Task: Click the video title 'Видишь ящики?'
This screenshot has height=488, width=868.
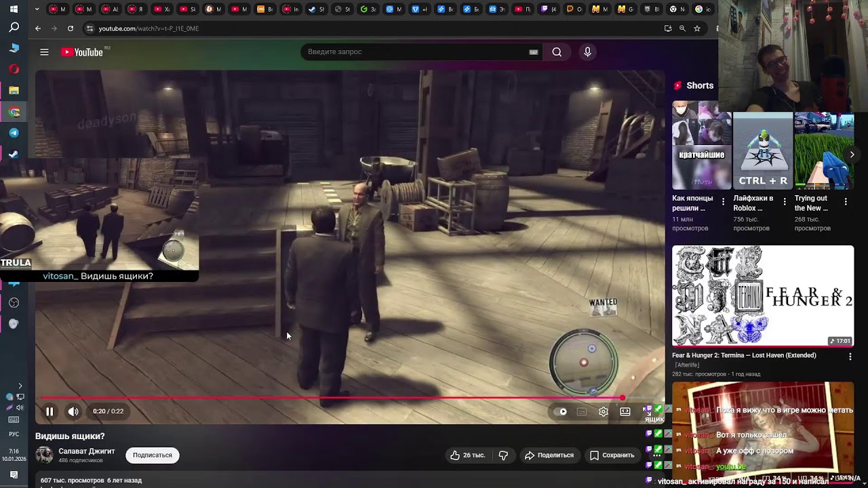Action: [70, 436]
